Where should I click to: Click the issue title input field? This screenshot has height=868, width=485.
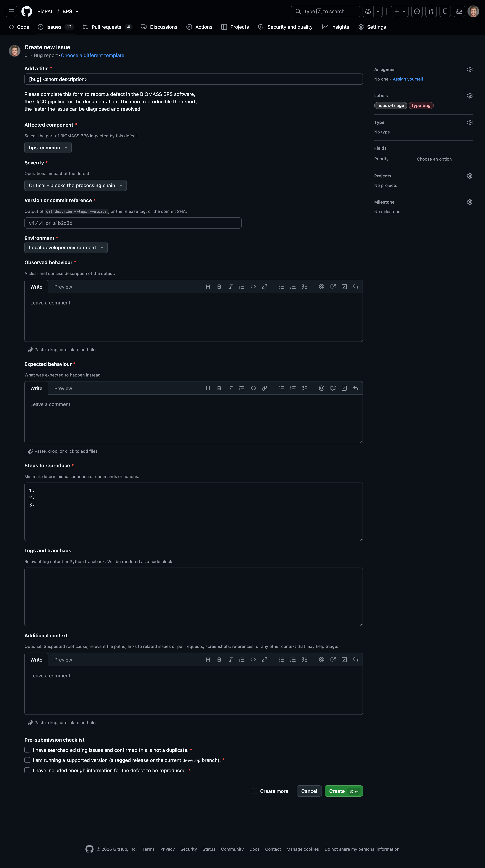(193, 79)
